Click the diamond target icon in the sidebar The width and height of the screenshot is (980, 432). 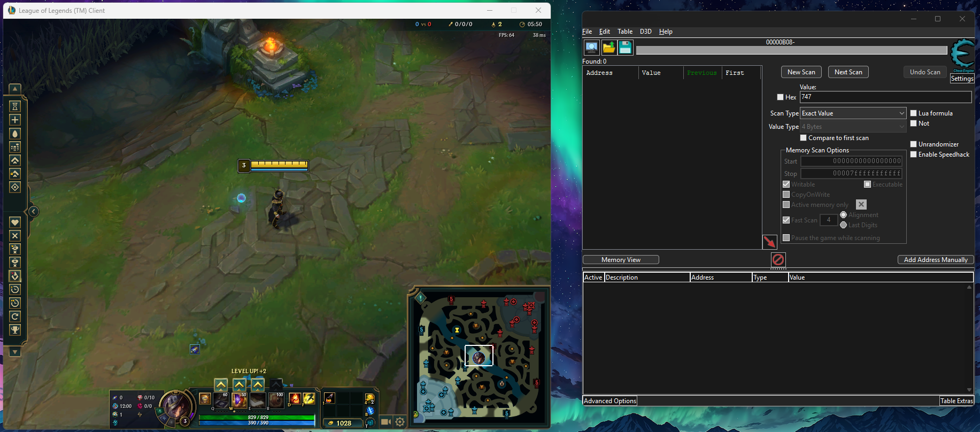(x=15, y=187)
